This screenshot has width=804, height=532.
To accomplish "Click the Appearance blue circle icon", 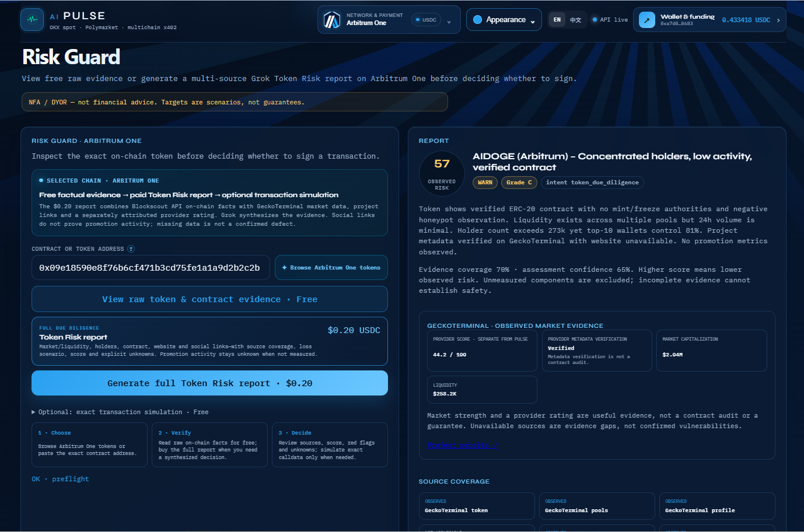I will [x=477, y=20].
